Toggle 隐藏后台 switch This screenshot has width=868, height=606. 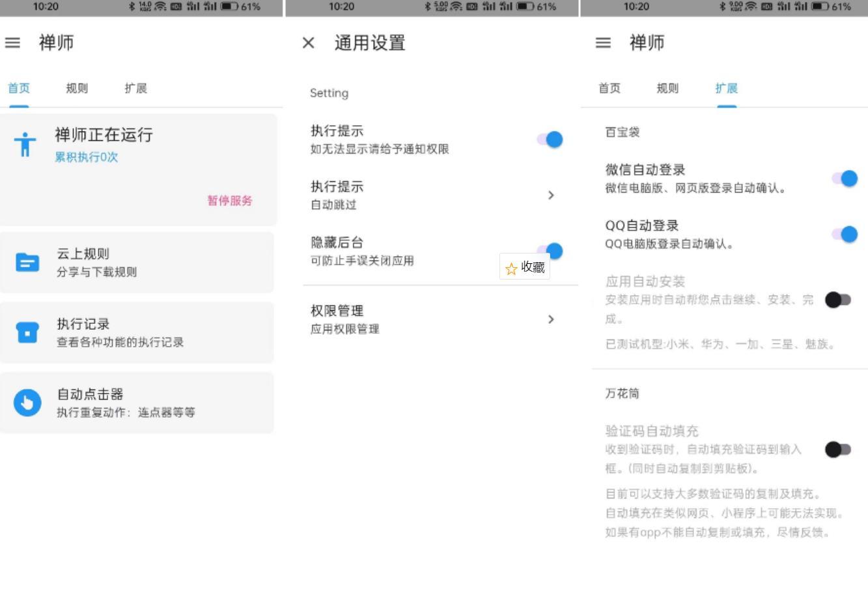point(550,251)
